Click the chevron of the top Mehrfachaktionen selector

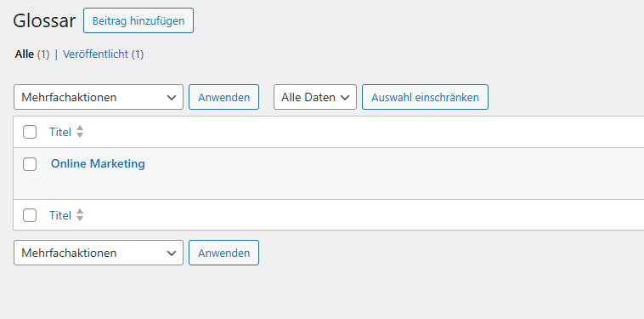[172, 98]
